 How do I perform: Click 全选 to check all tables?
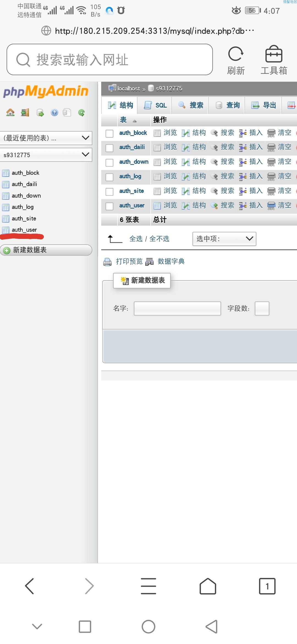pyautogui.click(x=136, y=239)
